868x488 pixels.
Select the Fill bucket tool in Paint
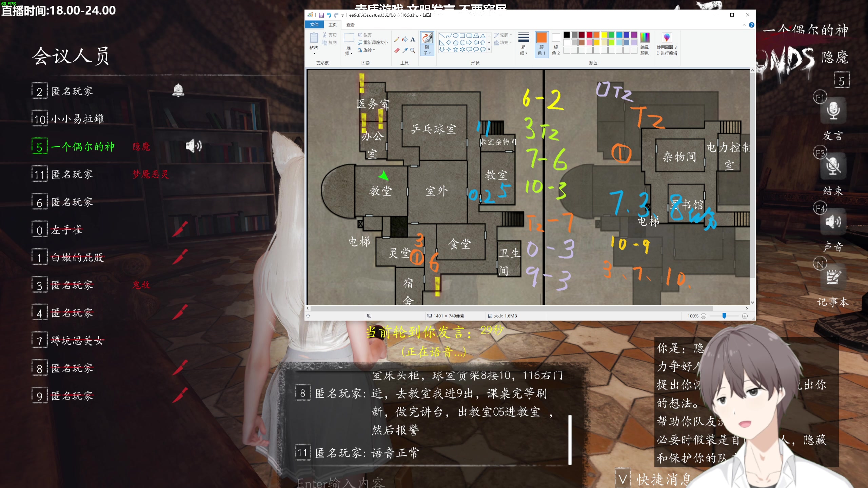click(405, 40)
